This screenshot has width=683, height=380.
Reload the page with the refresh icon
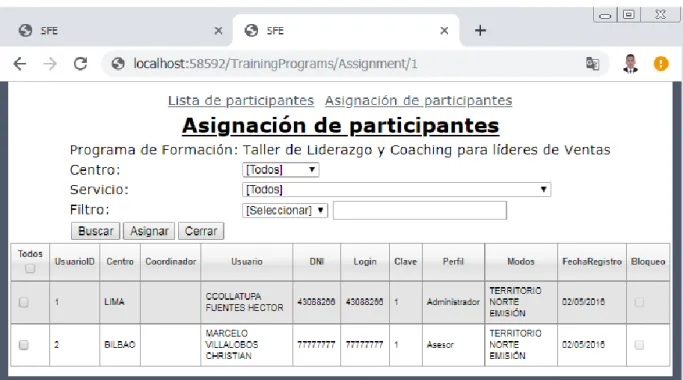click(81, 64)
